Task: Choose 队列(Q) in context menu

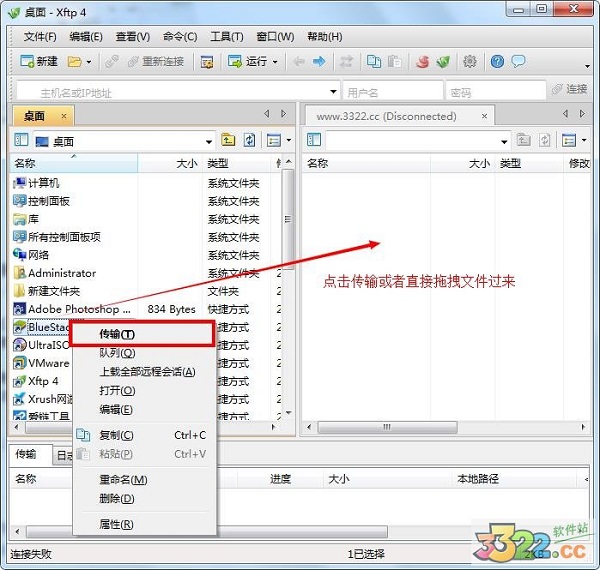Action: [145, 353]
